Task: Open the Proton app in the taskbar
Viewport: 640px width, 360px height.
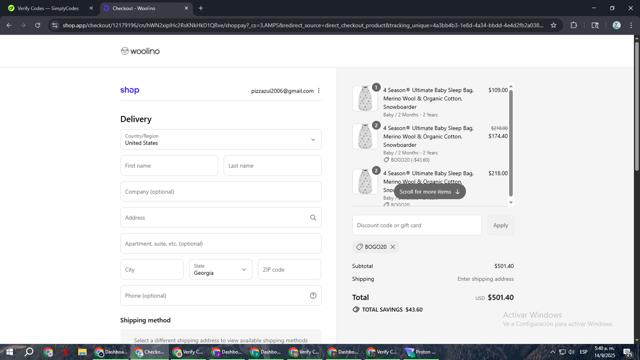Action: coord(420,352)
